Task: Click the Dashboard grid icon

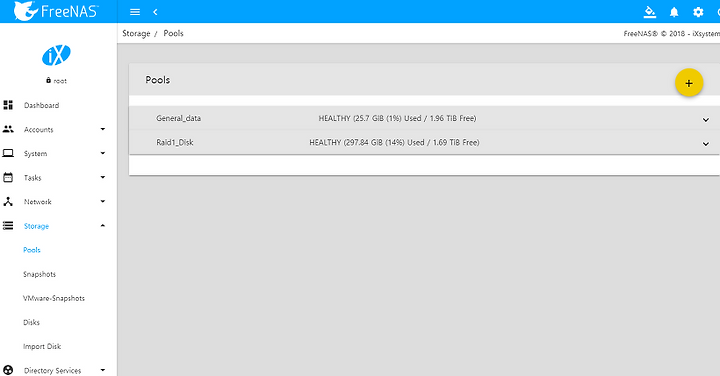Action: pyautogui.click(x=8, y=105)
